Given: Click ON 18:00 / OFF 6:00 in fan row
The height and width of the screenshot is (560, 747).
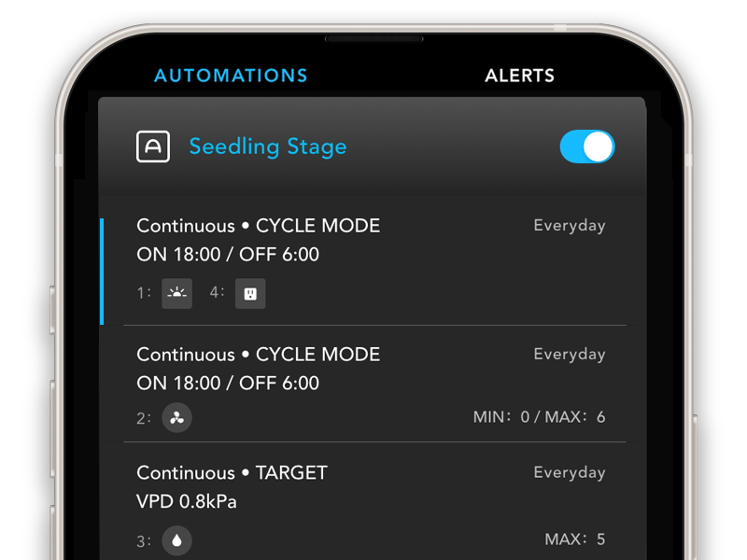Looking at the screenshot, I should (x=228, y=383).
